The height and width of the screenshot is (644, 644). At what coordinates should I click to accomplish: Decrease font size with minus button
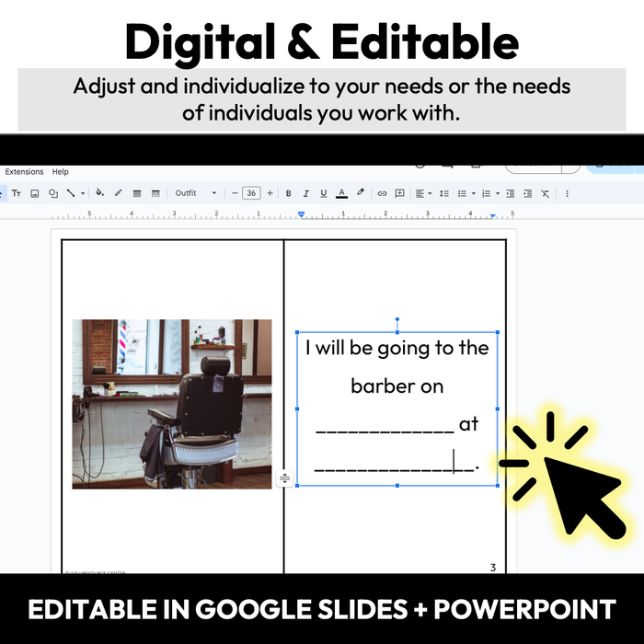pyautogui.click(x=236, y=193)
